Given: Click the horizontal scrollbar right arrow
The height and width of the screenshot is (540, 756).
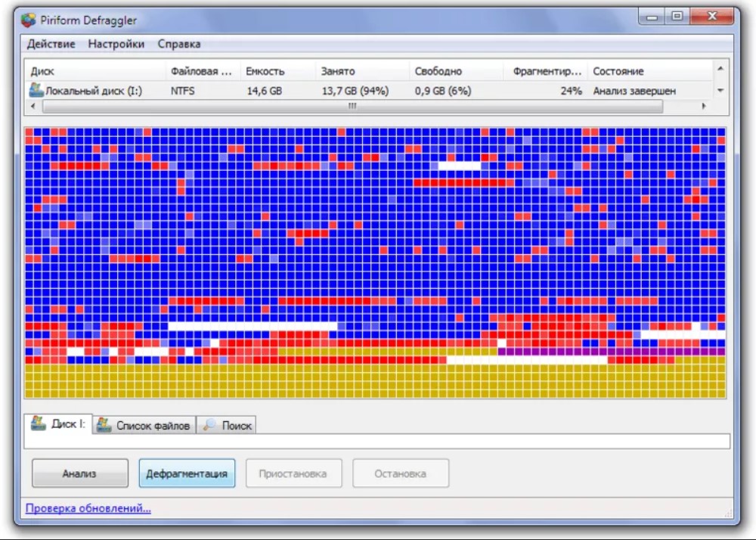Looking at the screenshot, I should pos(704,107).
